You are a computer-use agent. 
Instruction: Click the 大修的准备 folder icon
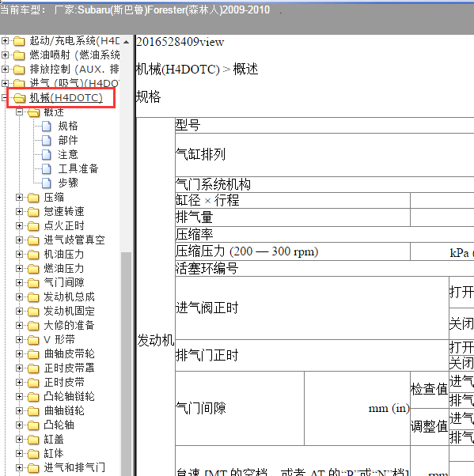click(x=33, y=326)
